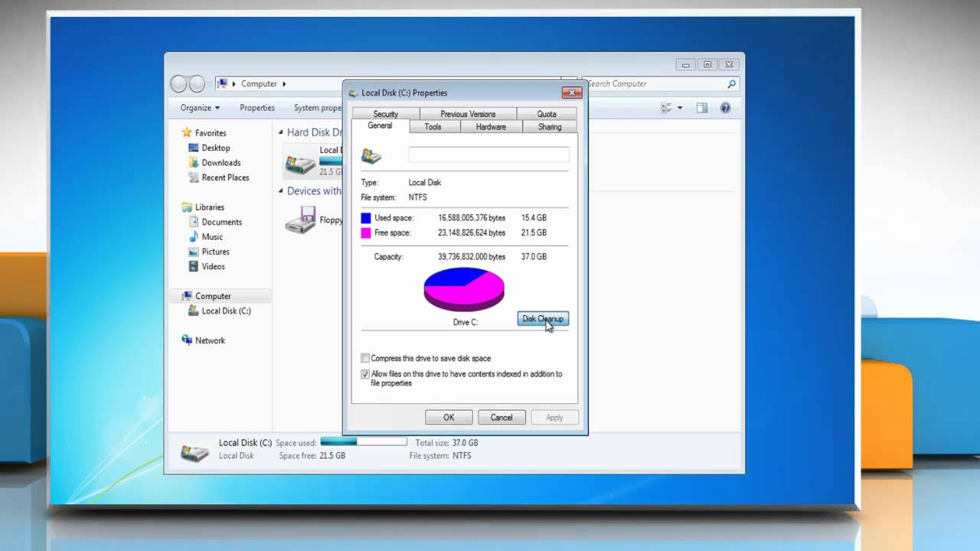
Task: Open the Quota tab
Action: pos(547,114)
